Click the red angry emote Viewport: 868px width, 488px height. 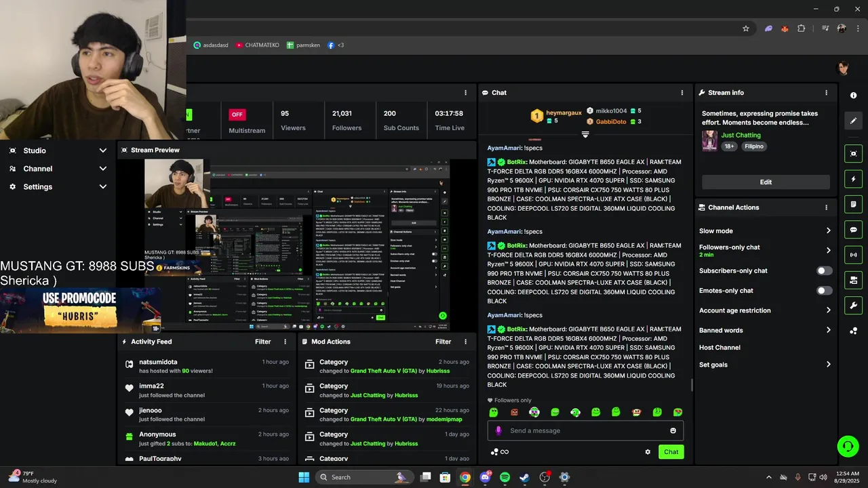tap(514, 412)
